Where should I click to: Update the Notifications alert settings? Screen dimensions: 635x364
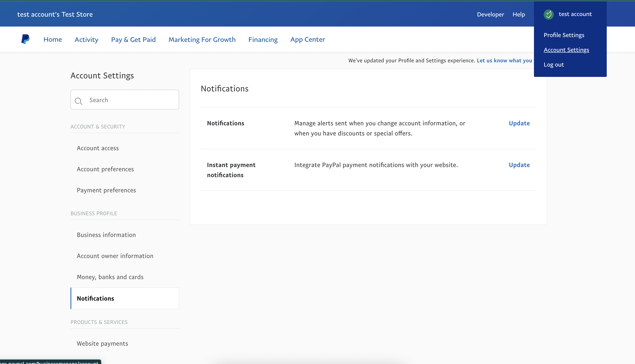pyautogui.click(x=519, y=123)
